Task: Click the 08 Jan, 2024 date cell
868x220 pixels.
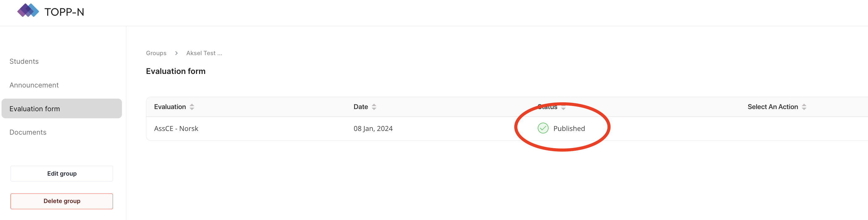Action: tap(373, 128)
